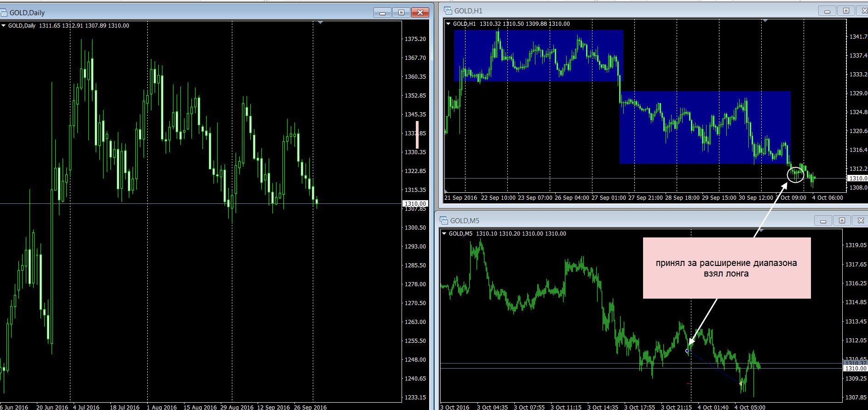The width and height of the screenshot is (868, 410).
Task: Click the GOLD,Daily window title text
Action: click(x=27, y=13)
